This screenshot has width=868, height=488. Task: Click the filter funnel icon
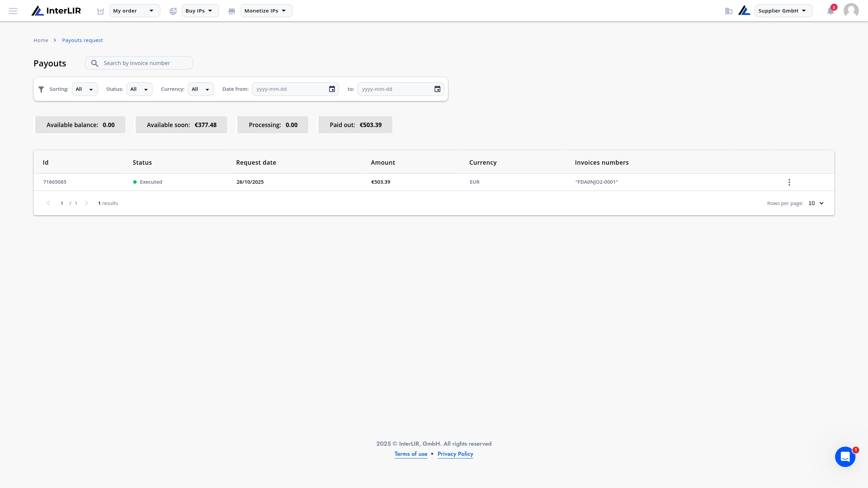[x=41, y=89]
